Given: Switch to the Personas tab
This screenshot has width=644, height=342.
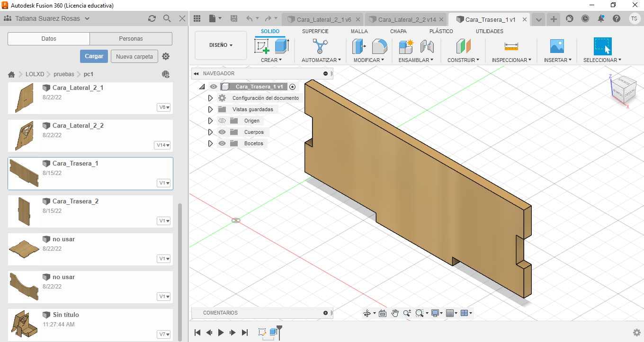Looking at the screenshot, I should coord(131,39).
